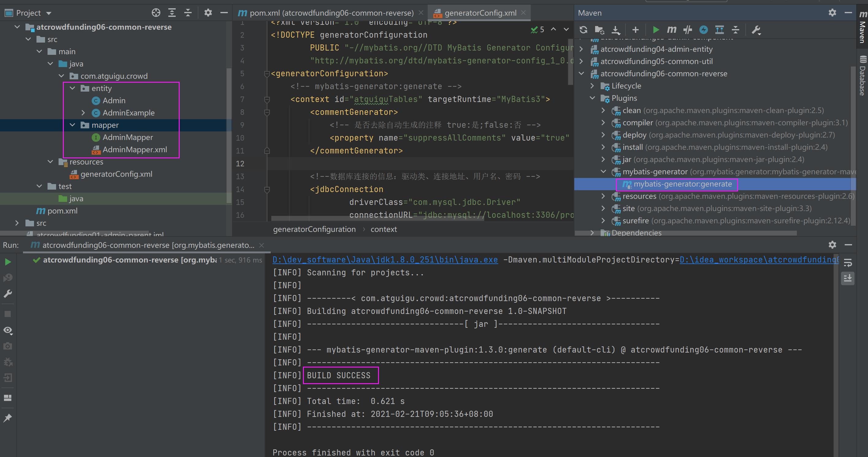This screenshot has height=457, width=868.
Task: Collapse the entity package
Action: pyautogui.click(x=72, y=88)
